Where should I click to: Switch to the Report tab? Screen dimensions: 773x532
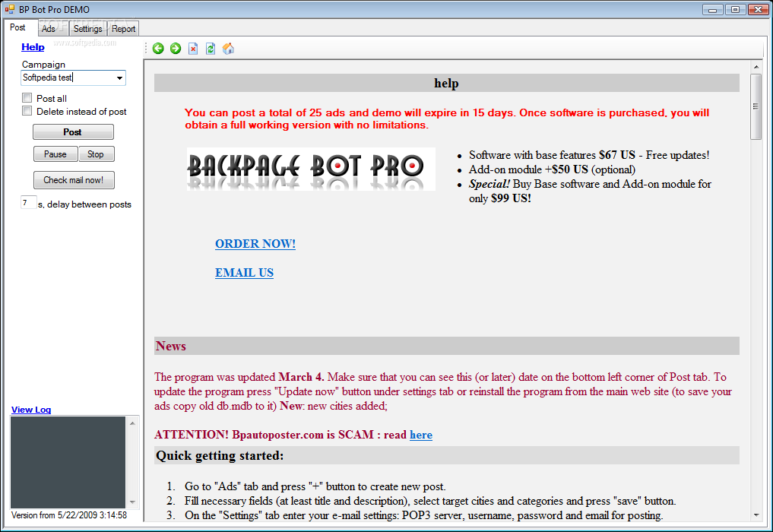123,29
